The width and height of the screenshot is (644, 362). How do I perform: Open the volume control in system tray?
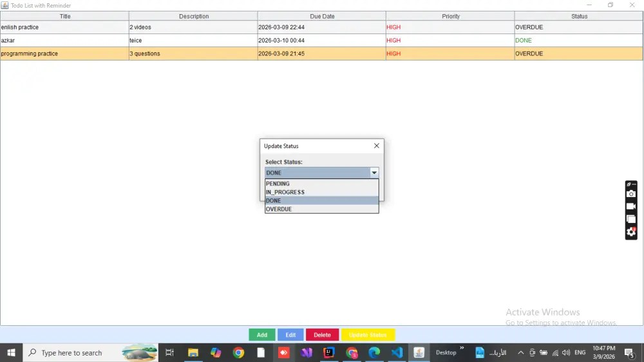click(566, 352)
